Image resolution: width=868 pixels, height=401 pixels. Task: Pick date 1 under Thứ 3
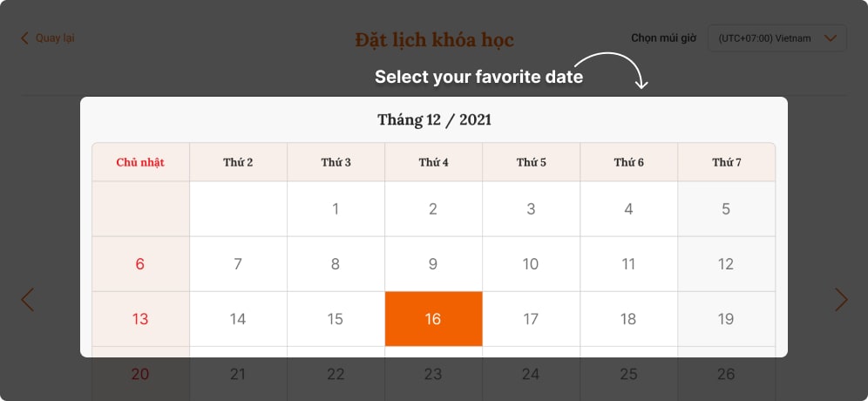[336, 209]
